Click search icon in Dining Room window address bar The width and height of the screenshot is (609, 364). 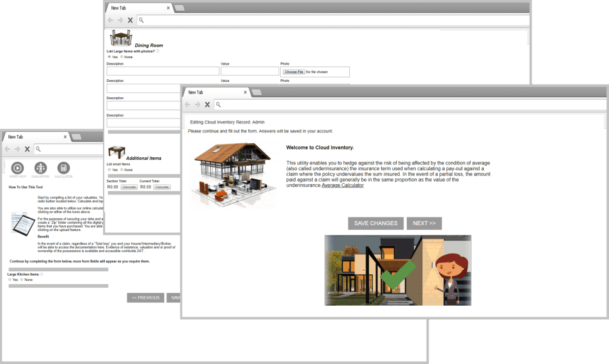[x=141, y=20]
